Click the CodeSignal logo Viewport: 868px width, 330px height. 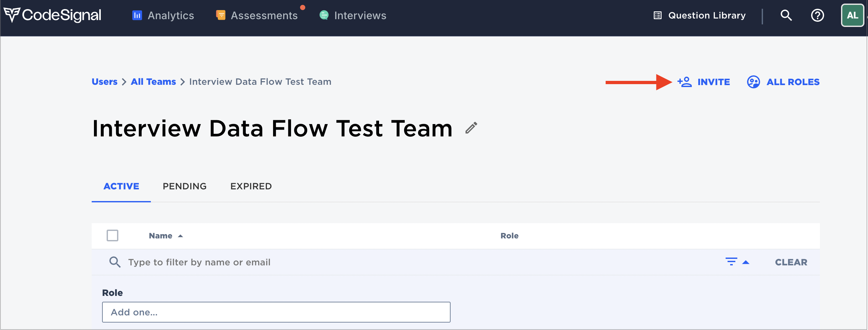pyautogui.click(x=53, y=15)
